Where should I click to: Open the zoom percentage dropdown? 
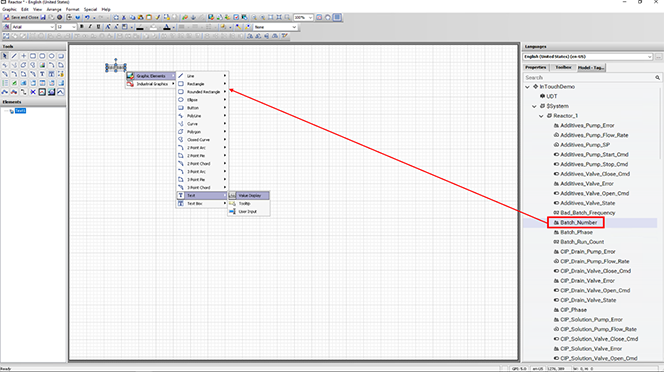click(303, 17)
